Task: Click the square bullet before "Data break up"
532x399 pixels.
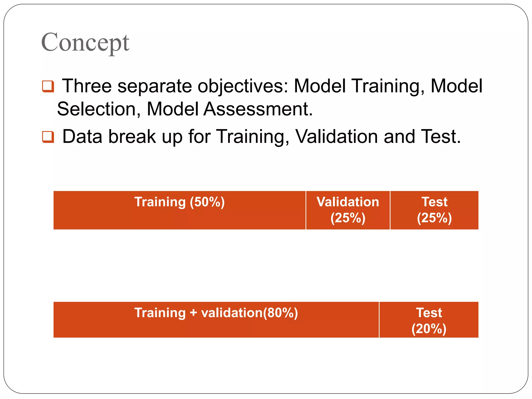Action: coord(48,137)
